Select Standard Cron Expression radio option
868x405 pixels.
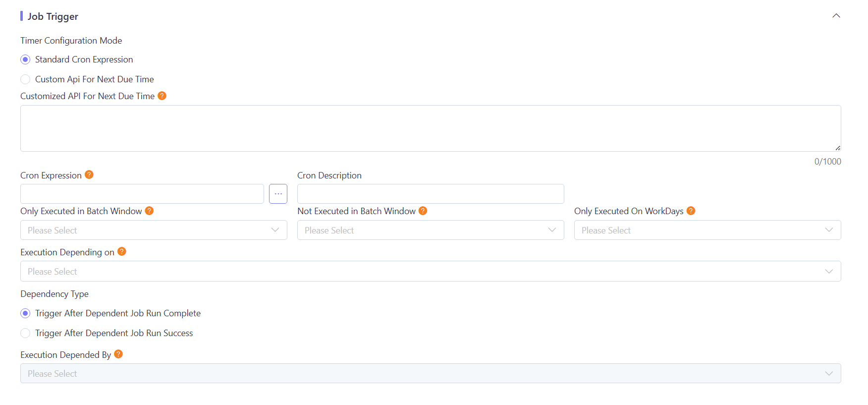(x=26, y=59)
